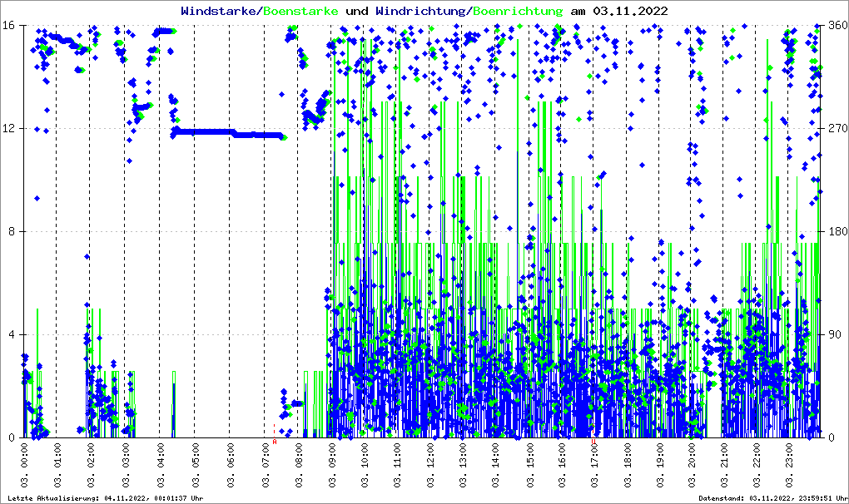The image size is (849, 504).
Task: Click left axis label 16
Action: pyautogui.click(x=7, y=26)
